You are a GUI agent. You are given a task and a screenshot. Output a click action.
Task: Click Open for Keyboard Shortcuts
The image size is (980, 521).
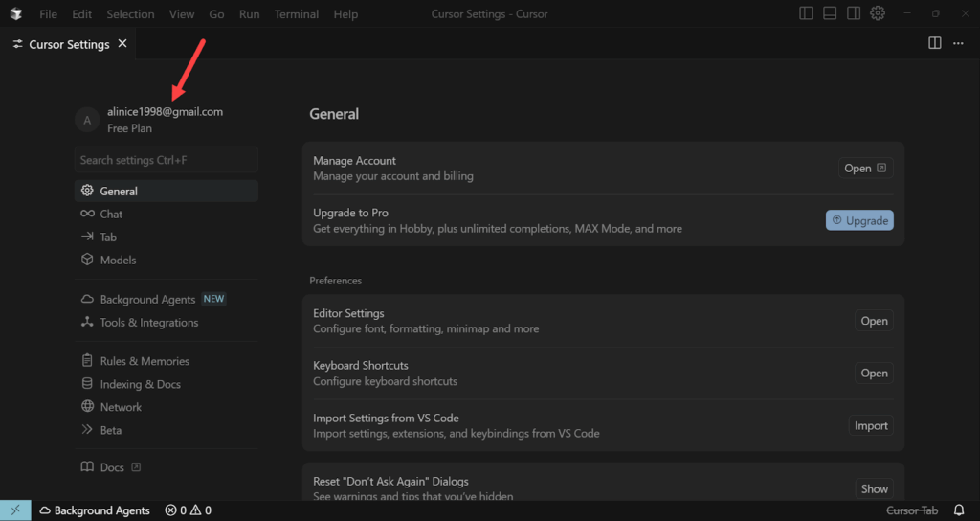(x=874, y=373)
